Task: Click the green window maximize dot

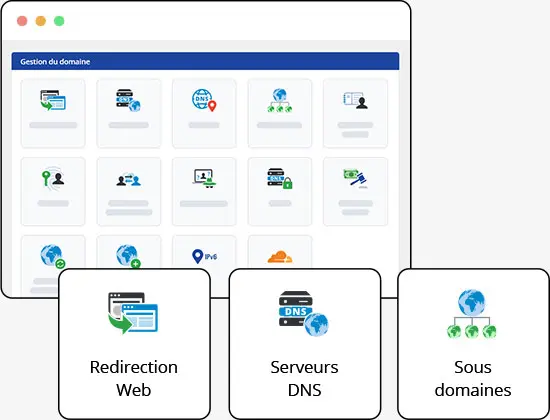Action: tap(59, 21)
